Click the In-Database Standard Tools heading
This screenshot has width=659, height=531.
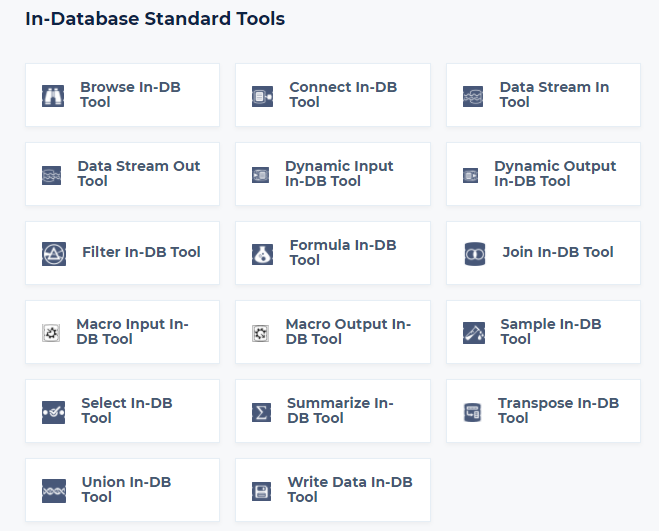155,19
